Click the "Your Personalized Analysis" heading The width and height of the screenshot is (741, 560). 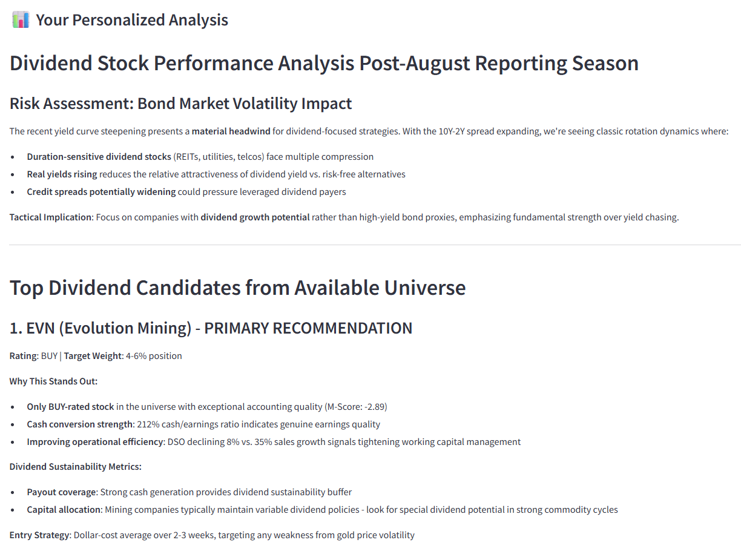point(131,20)
